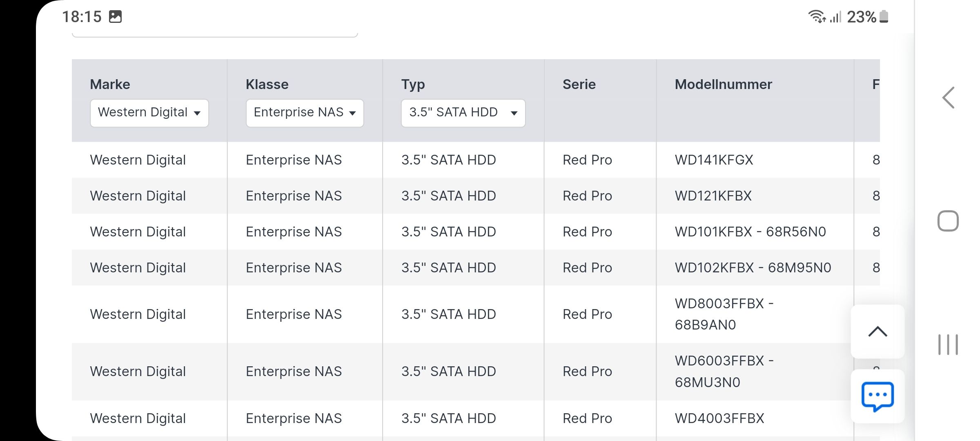Select model number WD101KFBX - 68R56N0

750,232
